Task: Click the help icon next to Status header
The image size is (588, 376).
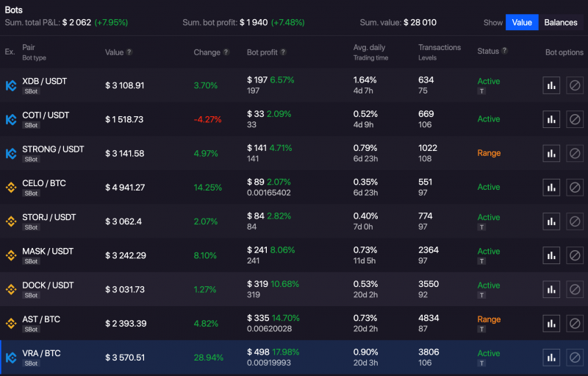Action: (504, 50)
